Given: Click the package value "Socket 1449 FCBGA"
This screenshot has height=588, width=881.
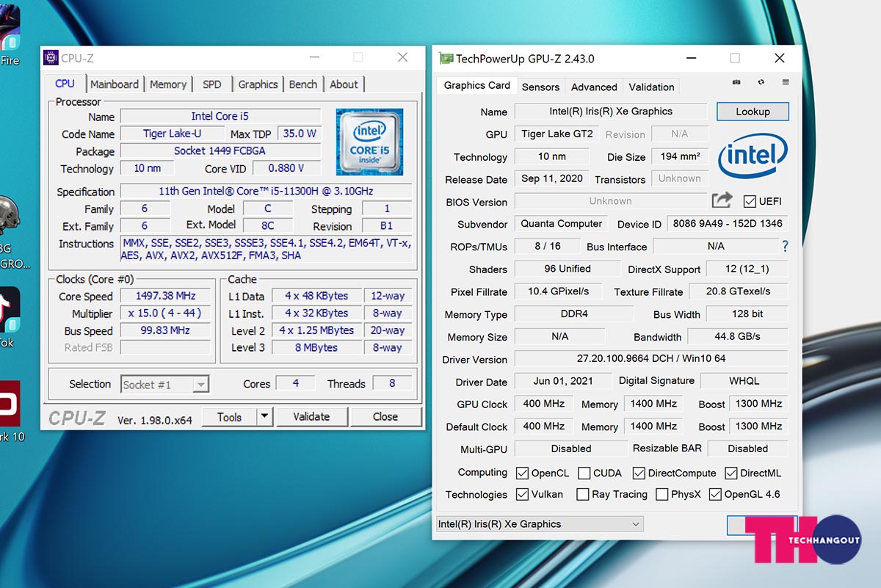Looking at the screenshot, I should tap(220, 150).
